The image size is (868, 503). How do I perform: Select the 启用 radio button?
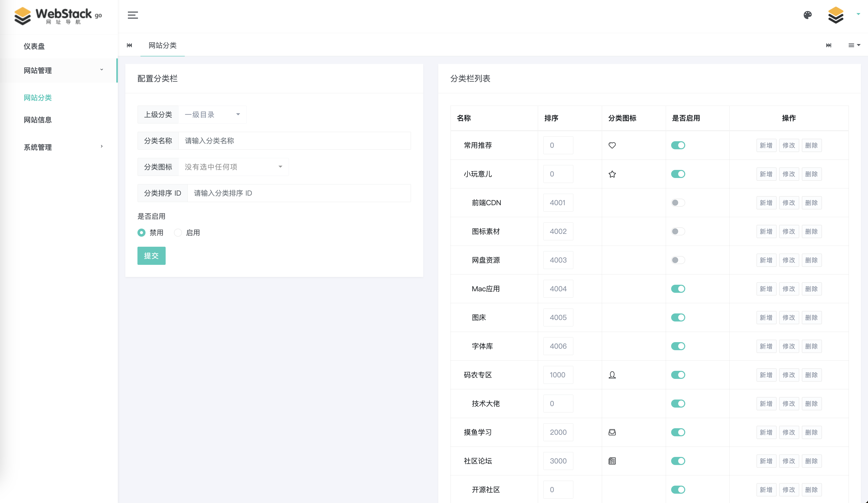pyautogui.click(x=178, y=233)
